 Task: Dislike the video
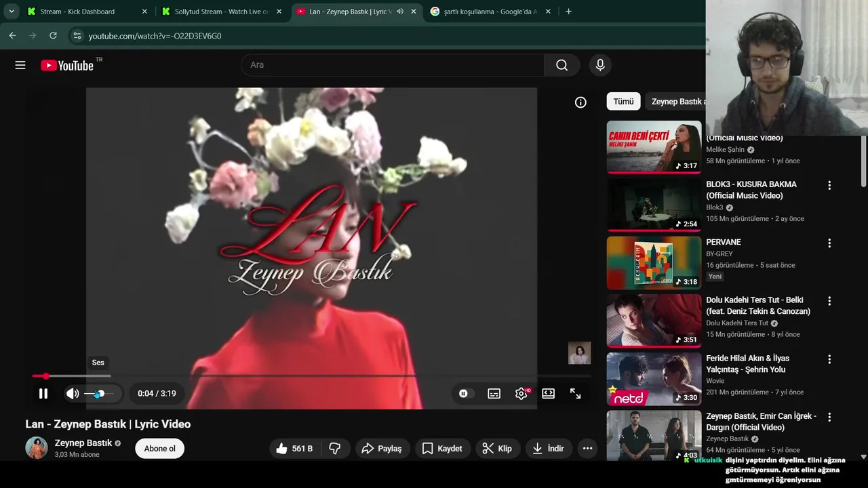click(335, 448)
